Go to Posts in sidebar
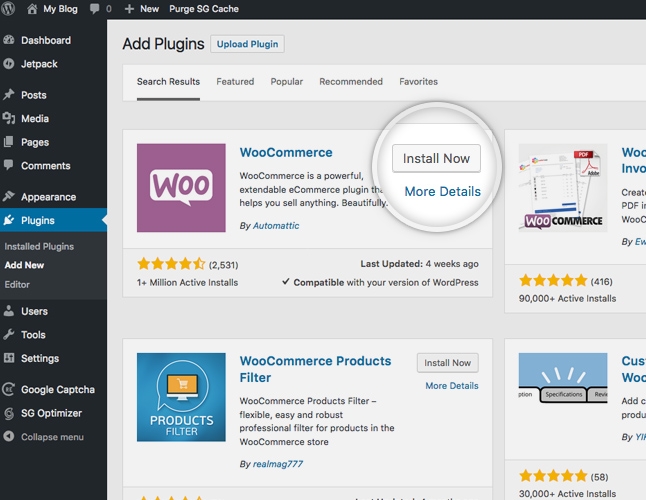The image size is (646, 500). point(34,95)
